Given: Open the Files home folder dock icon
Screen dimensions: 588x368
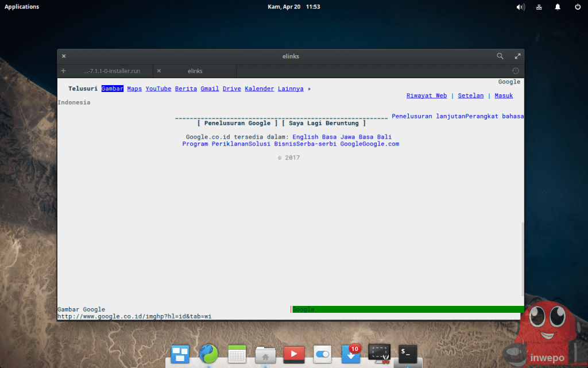Looking at the screenshot, I should pos(265,354).
